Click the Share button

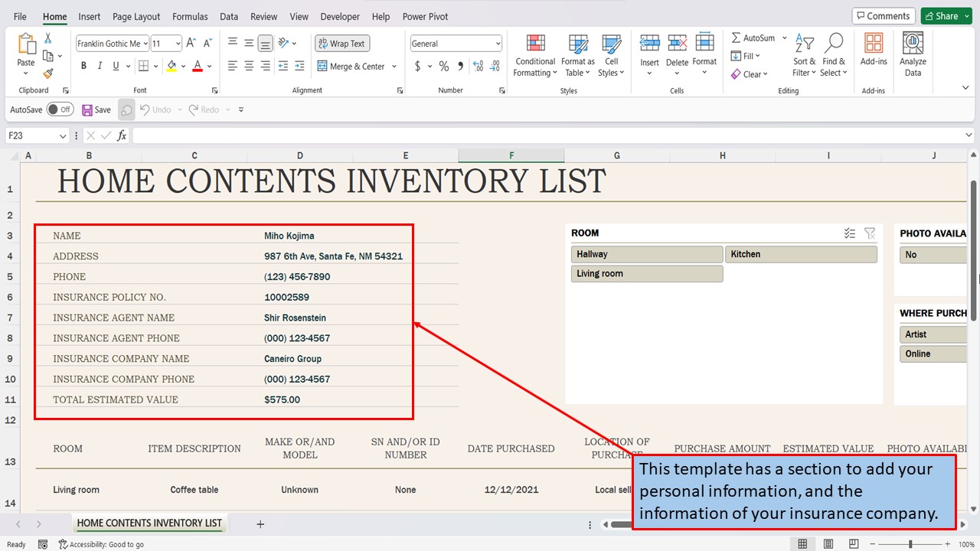click(946, 15)
